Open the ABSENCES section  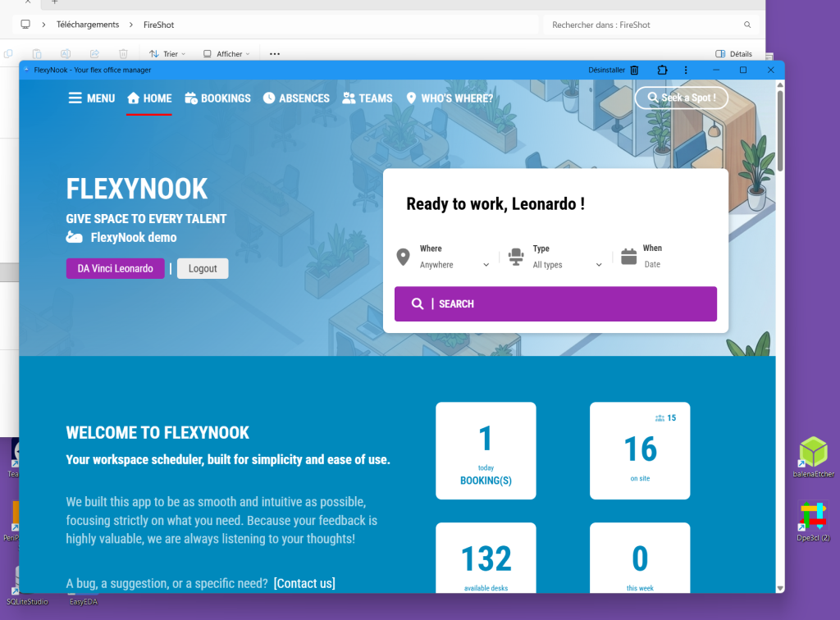296,98
